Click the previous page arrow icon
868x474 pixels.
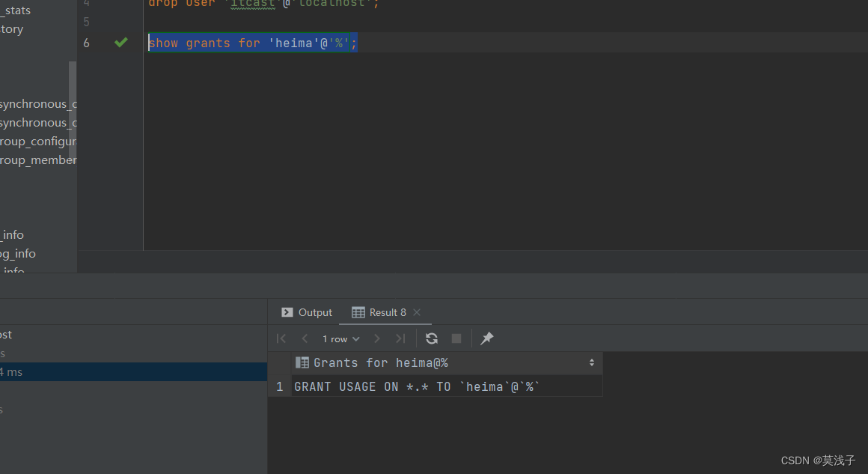tap(305, 338)
